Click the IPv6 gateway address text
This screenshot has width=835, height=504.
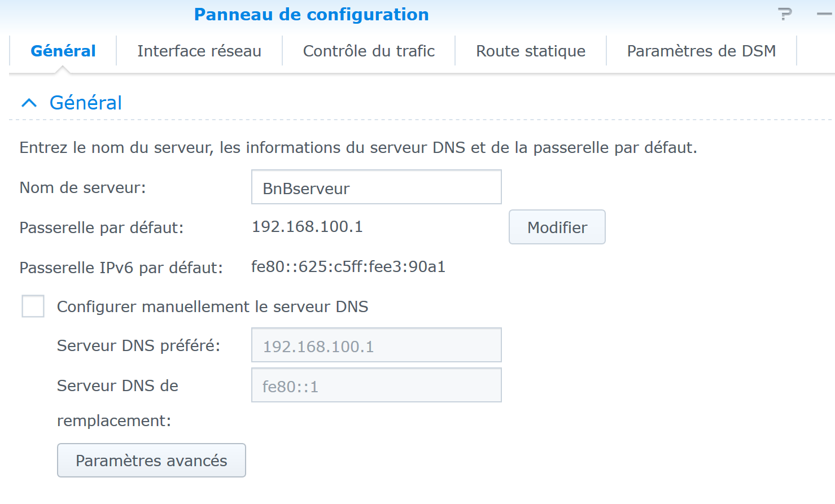(348, 266)
